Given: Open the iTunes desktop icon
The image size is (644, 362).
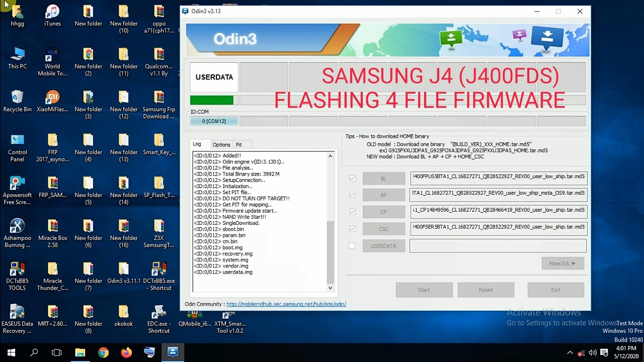Looking at the screenshot, I should coord(52,15).
